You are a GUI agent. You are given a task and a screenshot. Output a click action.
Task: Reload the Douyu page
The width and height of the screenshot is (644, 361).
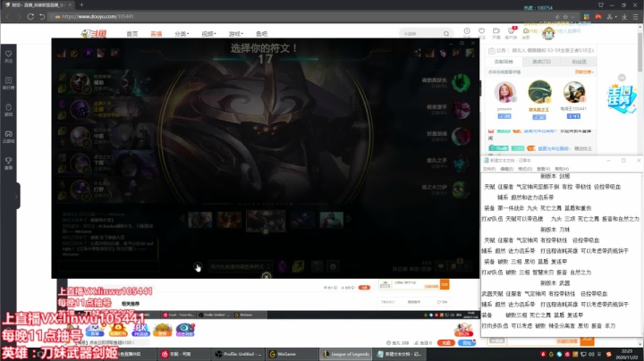click(30, 16)
